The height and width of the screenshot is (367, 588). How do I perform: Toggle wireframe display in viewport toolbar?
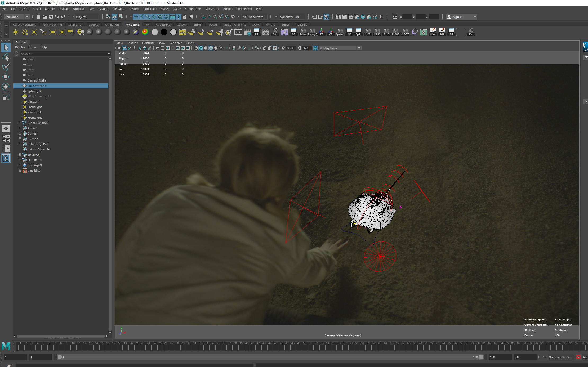click(x=196, y=48)
